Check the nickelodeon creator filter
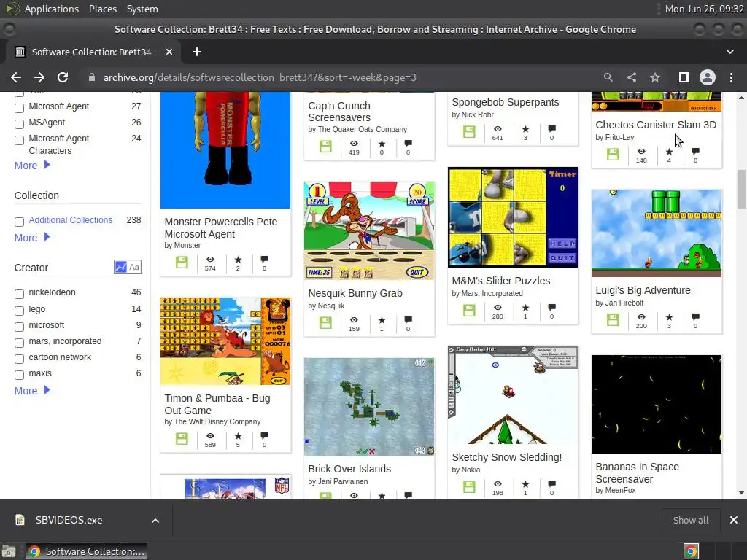747x560 pixels. (19, 295)
